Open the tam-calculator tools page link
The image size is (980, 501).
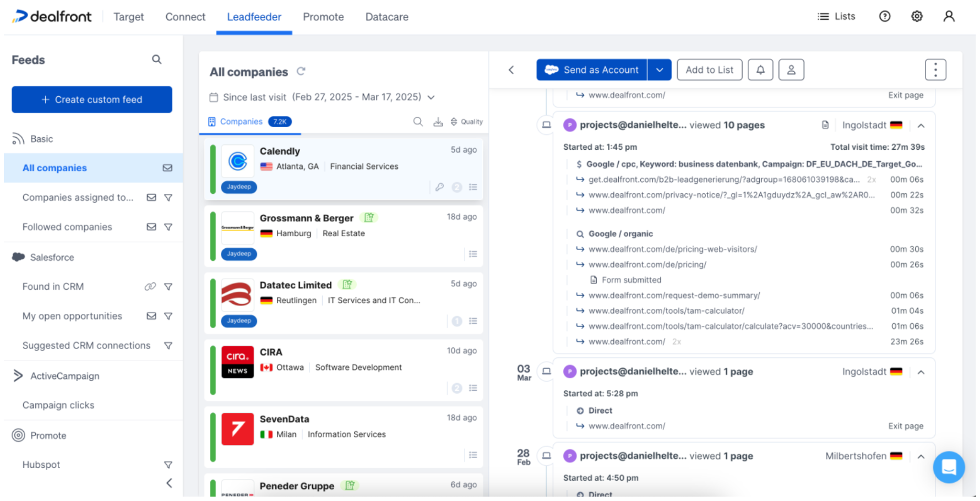[x=667, y=311]
